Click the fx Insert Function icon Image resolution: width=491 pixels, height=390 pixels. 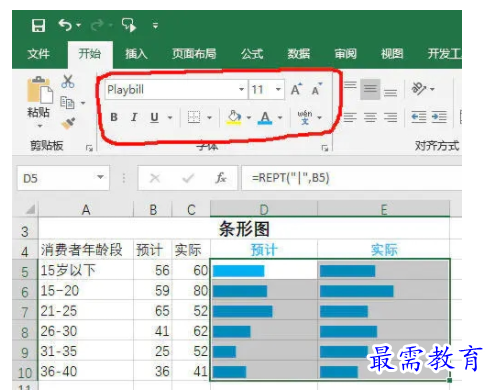(220, 178)
